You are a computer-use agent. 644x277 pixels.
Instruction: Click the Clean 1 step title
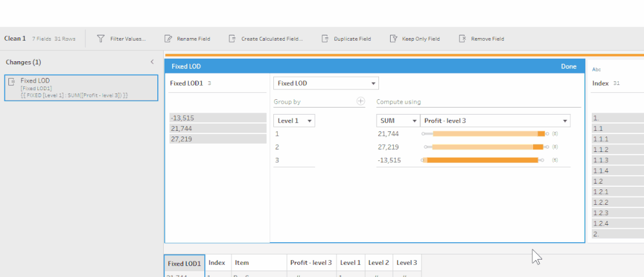tap(15, 39)
